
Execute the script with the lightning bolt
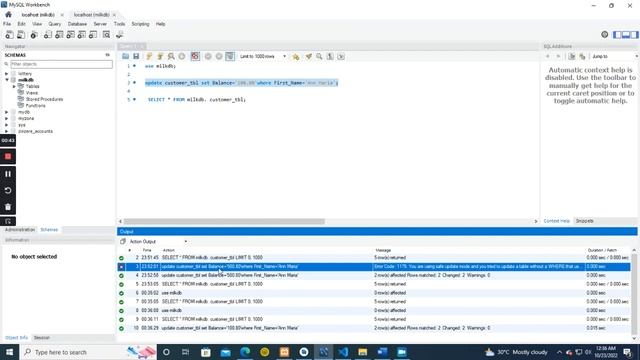point(149,56)
